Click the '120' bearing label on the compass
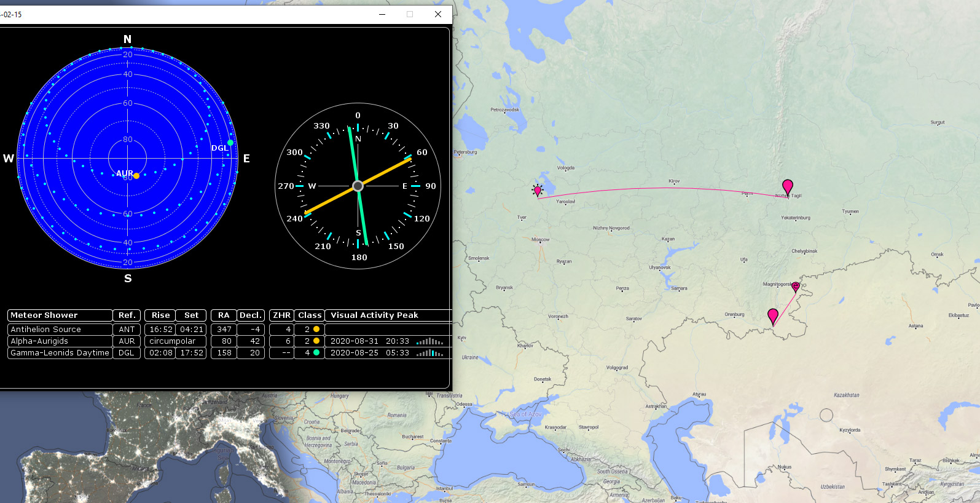The height and width of the screenshot is (503, 980). pos(422,219)
